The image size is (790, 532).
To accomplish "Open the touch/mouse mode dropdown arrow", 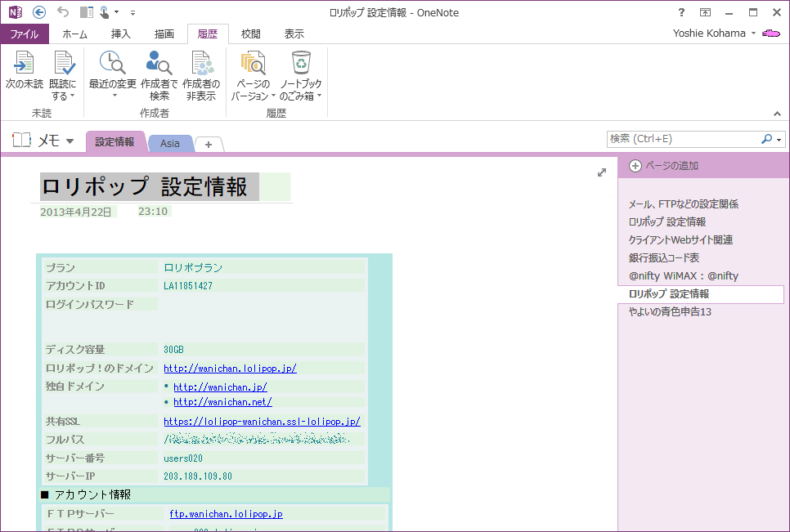I will [x=116, y=12].
